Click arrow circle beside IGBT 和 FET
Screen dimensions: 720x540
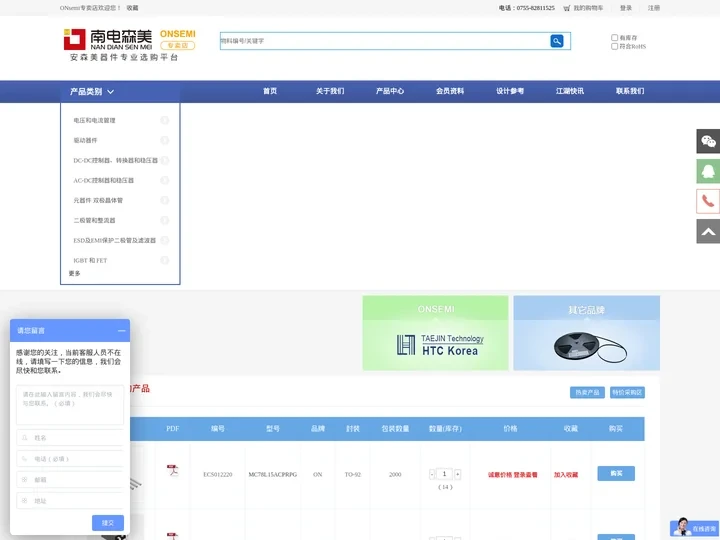click(164, 260)
